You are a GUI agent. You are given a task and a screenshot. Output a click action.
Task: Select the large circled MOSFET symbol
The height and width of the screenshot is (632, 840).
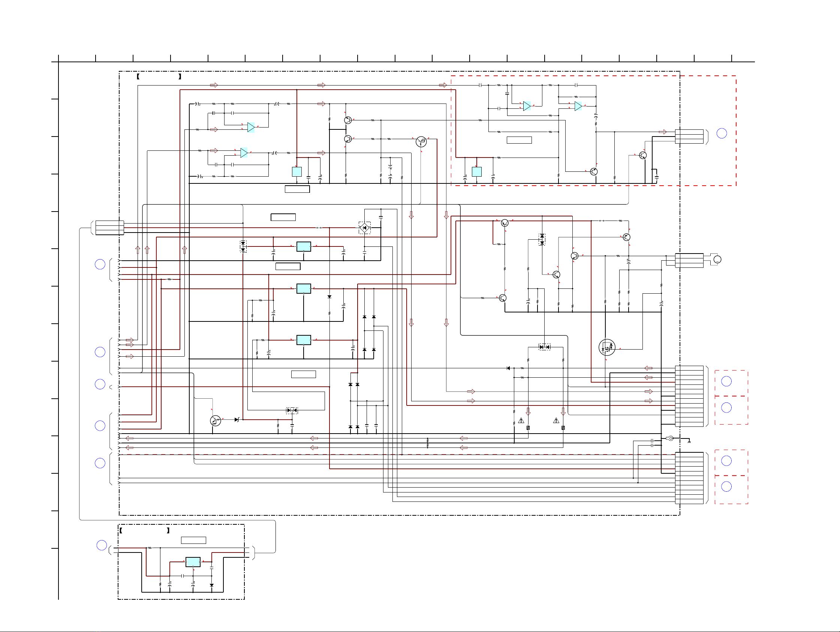pyautogui.click(x=607, y=347)
